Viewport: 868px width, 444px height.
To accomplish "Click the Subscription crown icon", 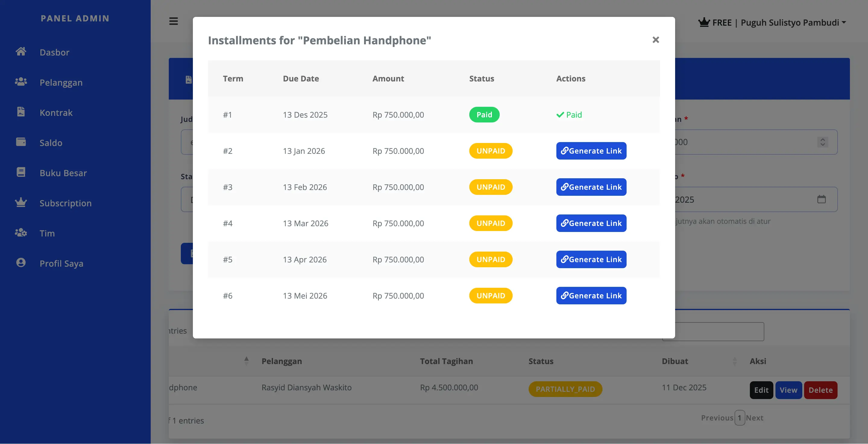I will 21,202.
